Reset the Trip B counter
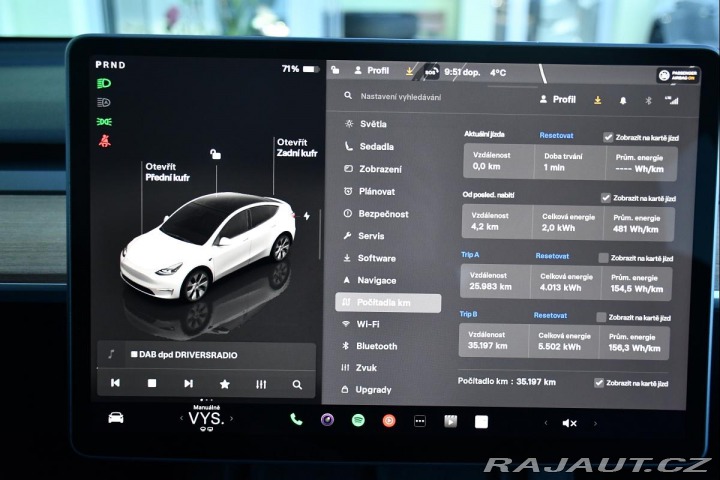Screen dimensions: 720x480 tap(550, 315)
